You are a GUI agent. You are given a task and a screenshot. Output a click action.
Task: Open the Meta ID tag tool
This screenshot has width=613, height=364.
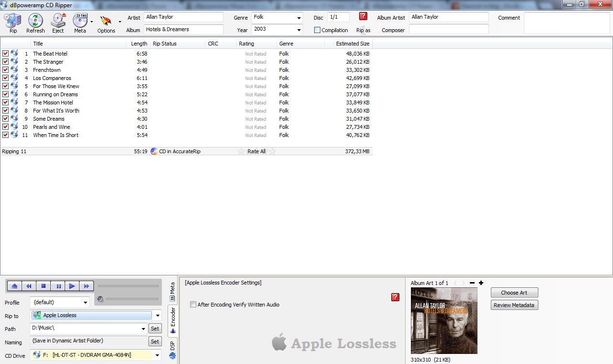point(80,23)
